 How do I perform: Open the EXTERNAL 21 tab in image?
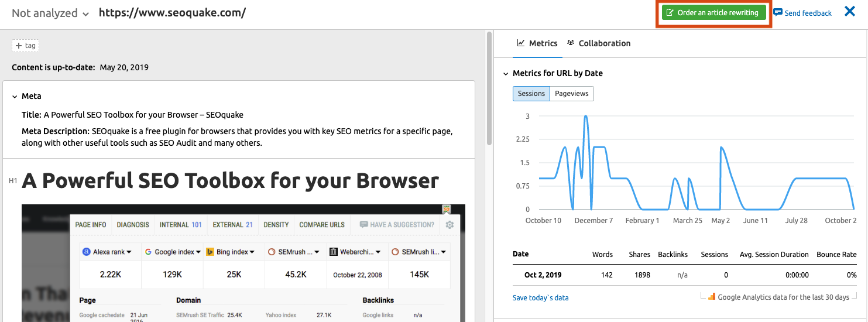pyautogui.click(x=233, y=225)
